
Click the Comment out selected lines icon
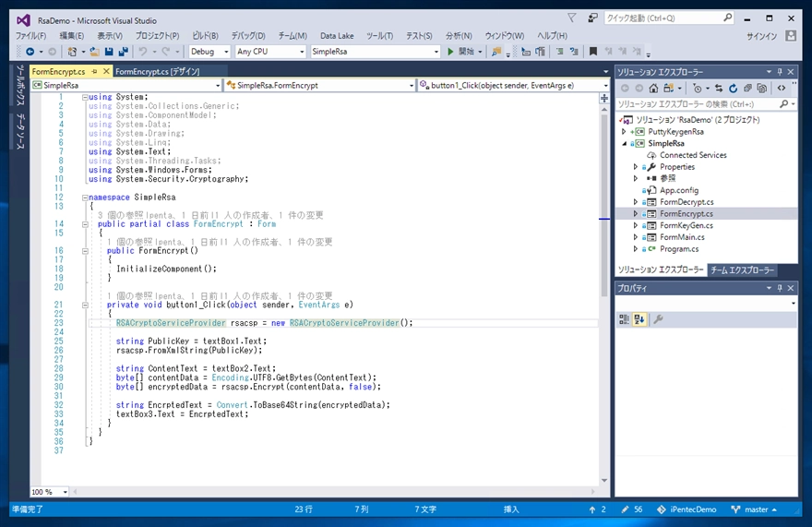[559, 52]
